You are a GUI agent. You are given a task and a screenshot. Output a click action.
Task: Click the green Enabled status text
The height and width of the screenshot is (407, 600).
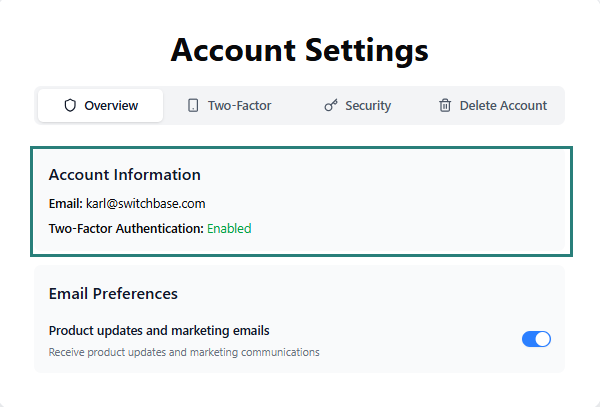tap(229, 228)
